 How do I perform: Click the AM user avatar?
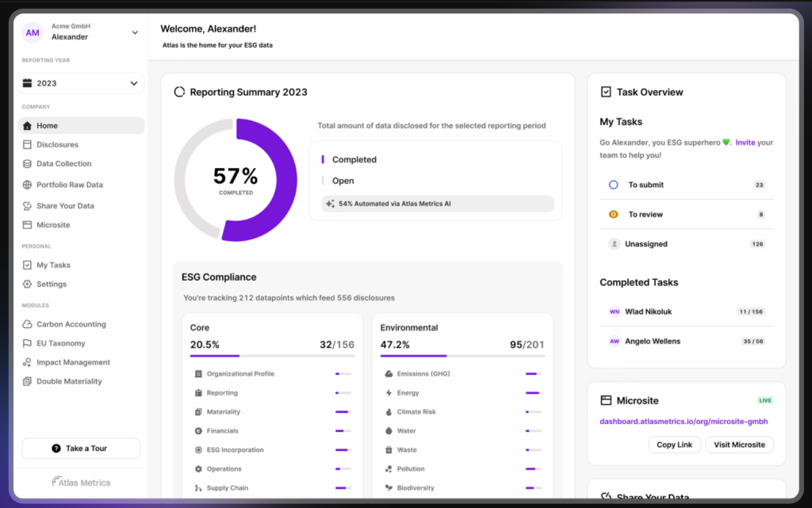(32, 32)
